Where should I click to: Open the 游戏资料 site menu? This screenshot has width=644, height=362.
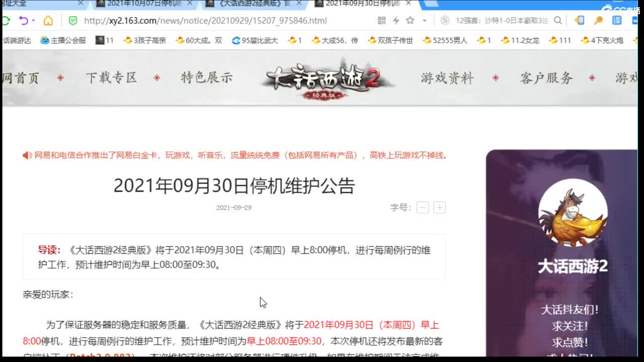pos(447,77)
